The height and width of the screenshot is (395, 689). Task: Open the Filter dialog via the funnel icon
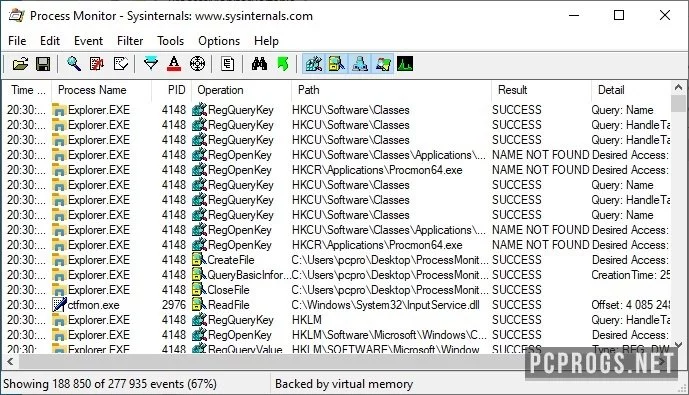point(151,64)
